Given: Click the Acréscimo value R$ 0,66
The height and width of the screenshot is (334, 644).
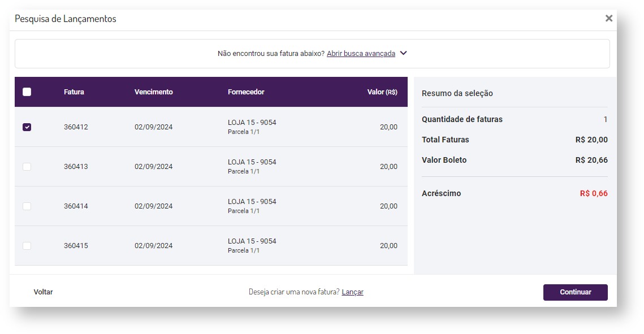Looking at the screenshot, I should (594, 193).
